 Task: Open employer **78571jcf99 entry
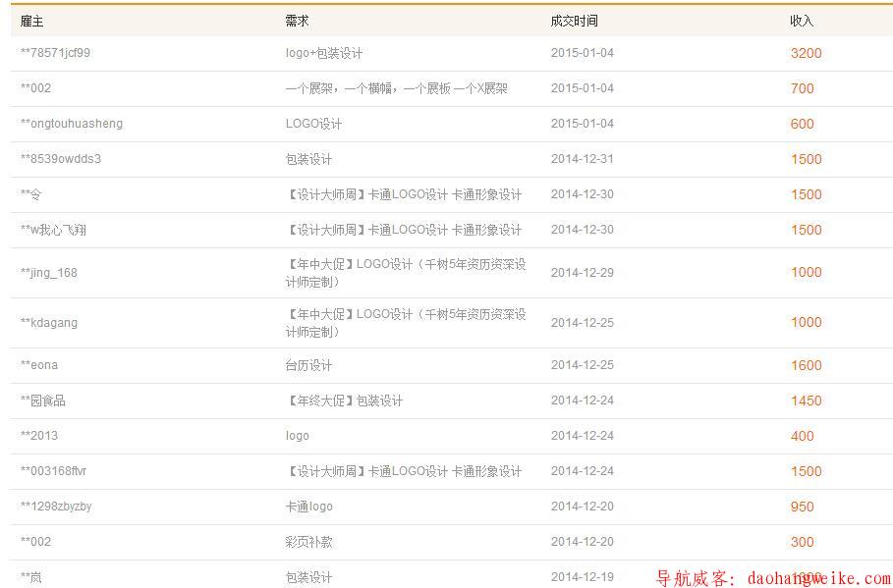click(55, 53)
